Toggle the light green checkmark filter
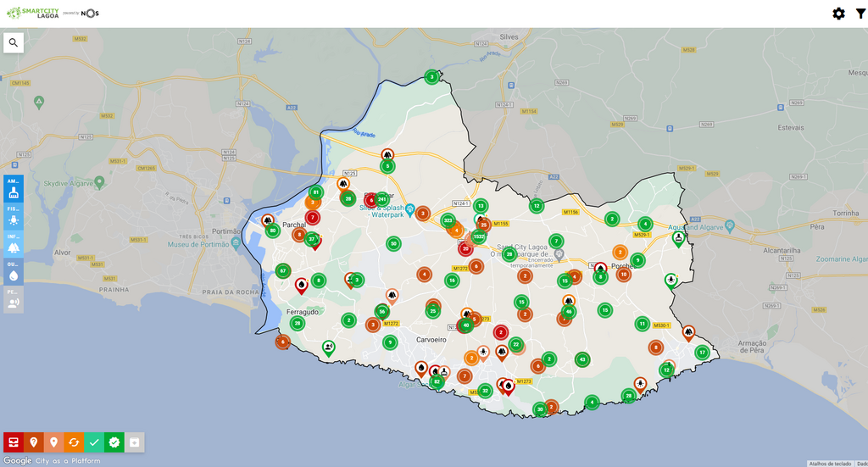Image resolution: width=868 pixels, height=467 pixels. click(94, 442)
